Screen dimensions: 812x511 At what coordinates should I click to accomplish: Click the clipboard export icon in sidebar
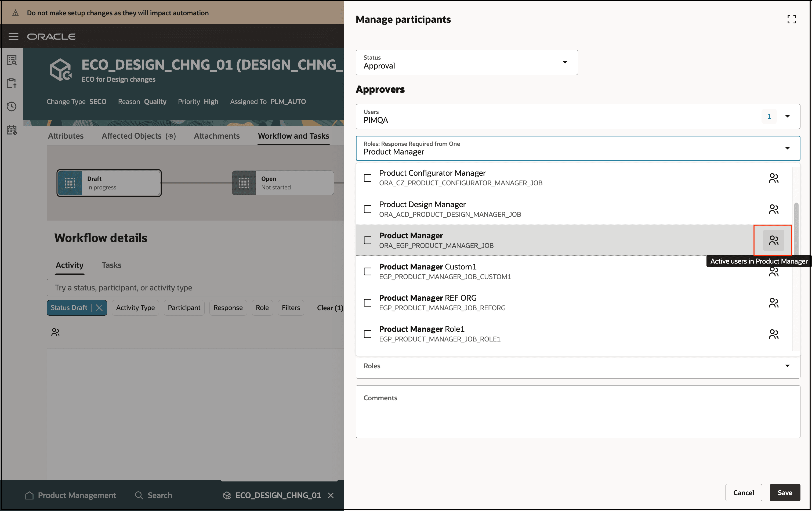click(12, 83)
